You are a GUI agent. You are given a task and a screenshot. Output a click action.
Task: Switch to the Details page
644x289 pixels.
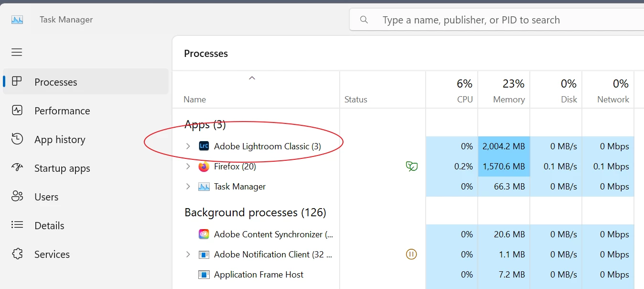(x=86, y=225)
